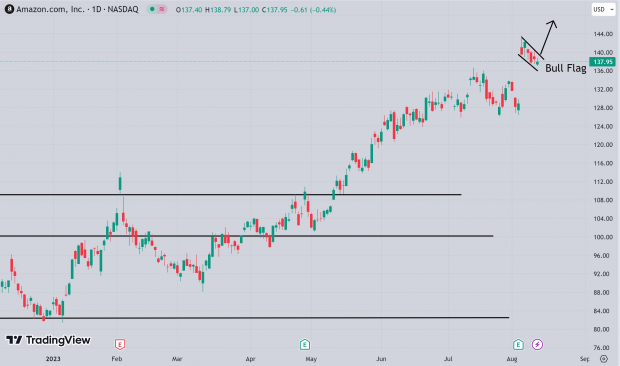
Task: Click the Mar label on the time axis
Action: (177, 359)
